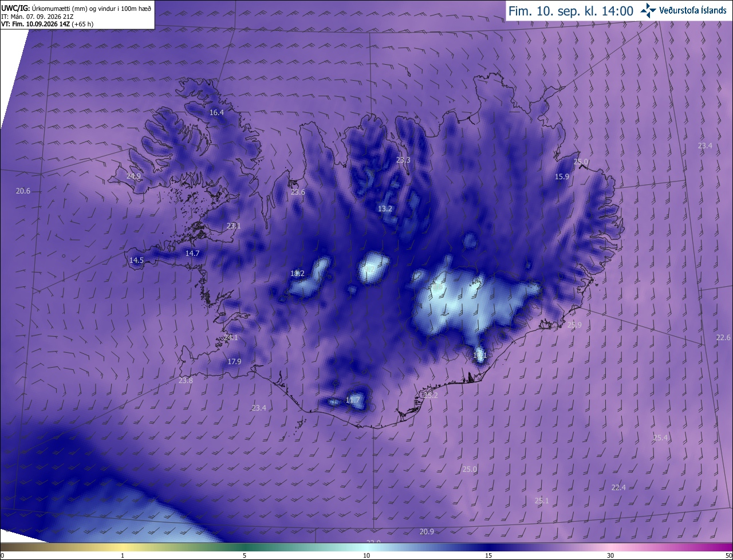Select the 24.9 value label on the map
This screenshot has height=560, width=733.
(x=133, y=176)
